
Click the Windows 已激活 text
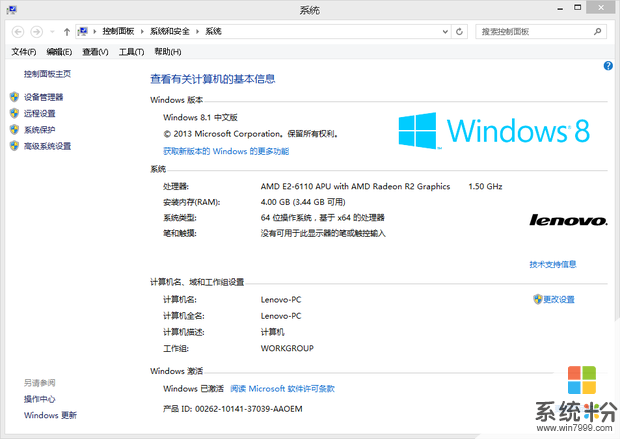[x=193, y=389]
